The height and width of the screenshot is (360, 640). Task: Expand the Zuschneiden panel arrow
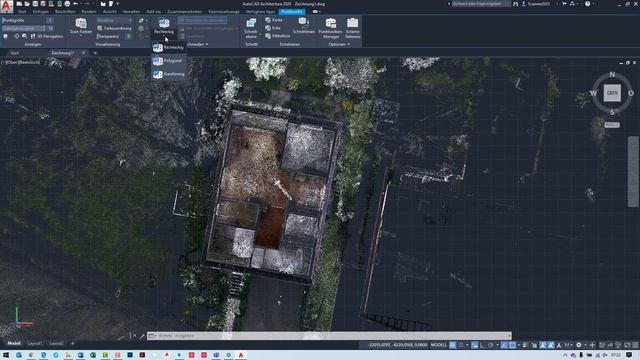pos(207,44)
